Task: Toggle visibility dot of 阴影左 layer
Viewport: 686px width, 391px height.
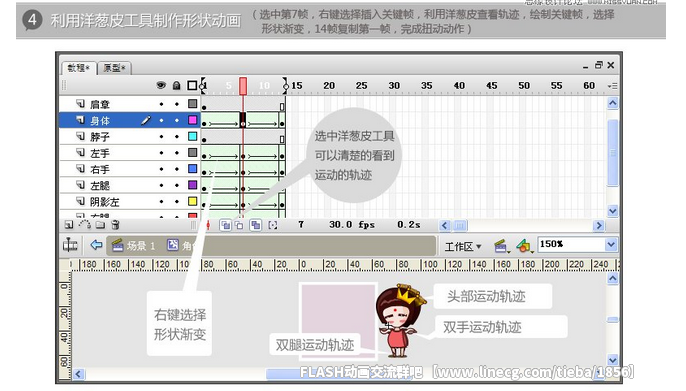Action: pyautogui.click(x=161, y=202)
